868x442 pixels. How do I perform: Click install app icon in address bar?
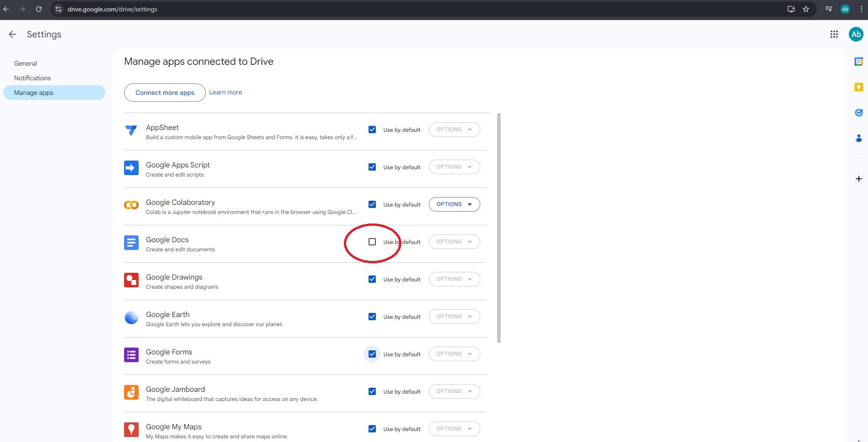791,9
